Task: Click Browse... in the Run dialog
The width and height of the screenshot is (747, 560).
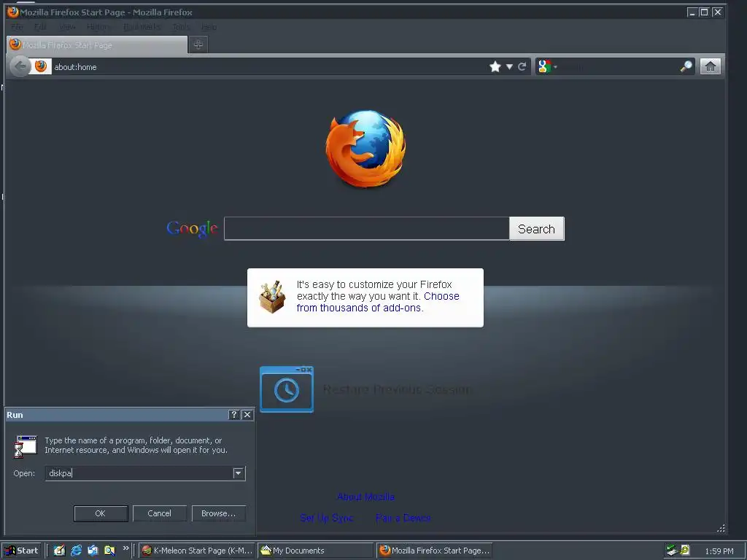Action: tap(219, 513)
